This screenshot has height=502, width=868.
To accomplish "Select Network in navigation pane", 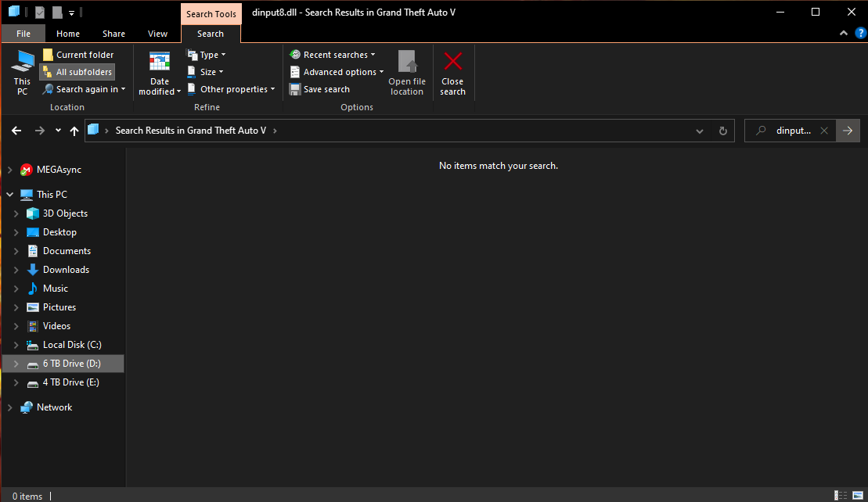I will tap(54, 407).
